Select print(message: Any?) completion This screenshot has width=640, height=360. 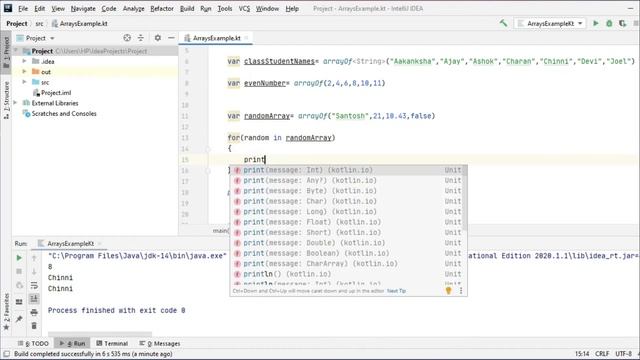pos(348,180)
